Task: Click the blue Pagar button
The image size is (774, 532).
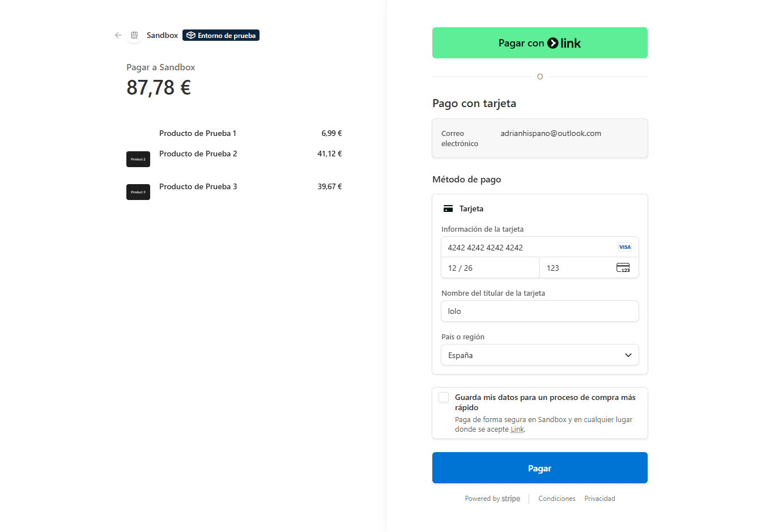Action: [540, 468]
